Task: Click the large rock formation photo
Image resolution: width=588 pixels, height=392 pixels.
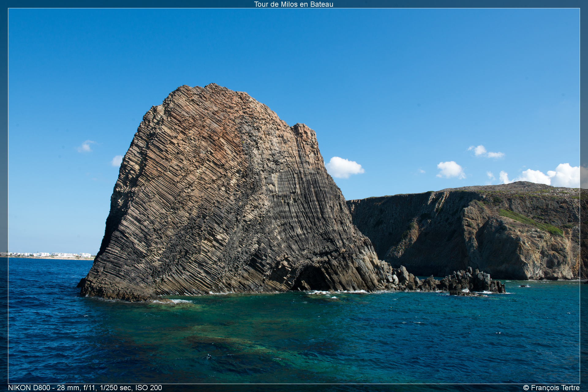Action: pyautogui.click(x=294, y=196)
